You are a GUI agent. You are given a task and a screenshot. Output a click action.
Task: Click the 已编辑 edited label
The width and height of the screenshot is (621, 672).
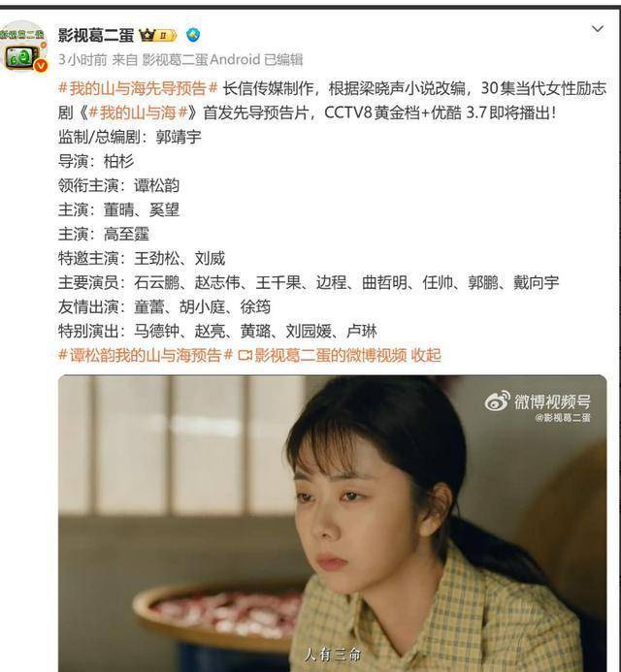pyautogui.click(x=283, y=59)
